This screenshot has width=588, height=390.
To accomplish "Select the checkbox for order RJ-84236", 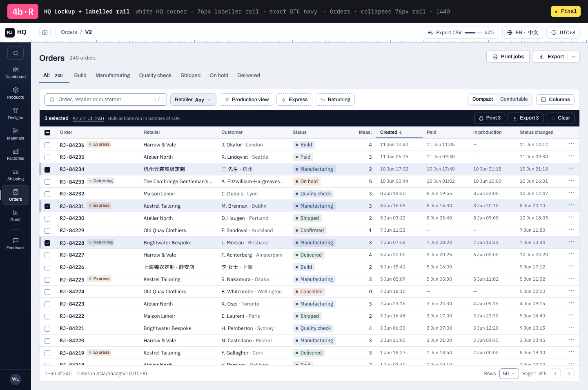I will coord(47,145).
